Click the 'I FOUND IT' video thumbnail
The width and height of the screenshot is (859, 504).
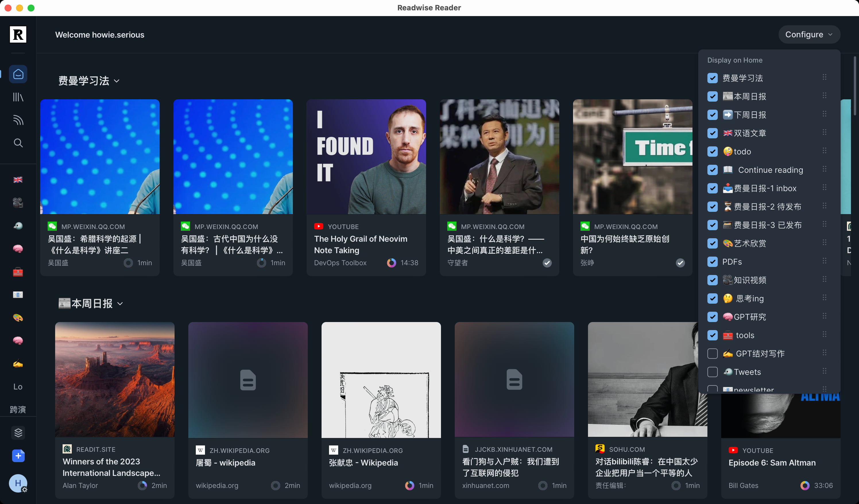pyautogui.click(x=366, y=157)
